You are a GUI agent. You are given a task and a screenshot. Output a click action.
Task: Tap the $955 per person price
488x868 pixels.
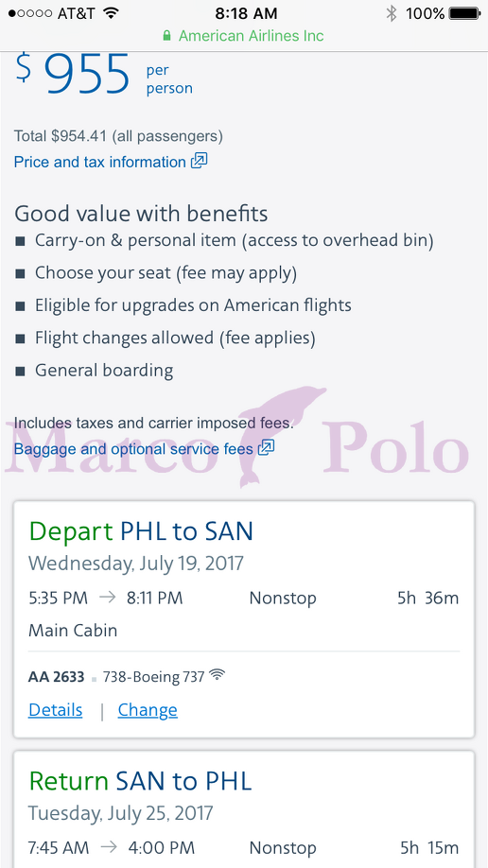(x=104, y=75)
